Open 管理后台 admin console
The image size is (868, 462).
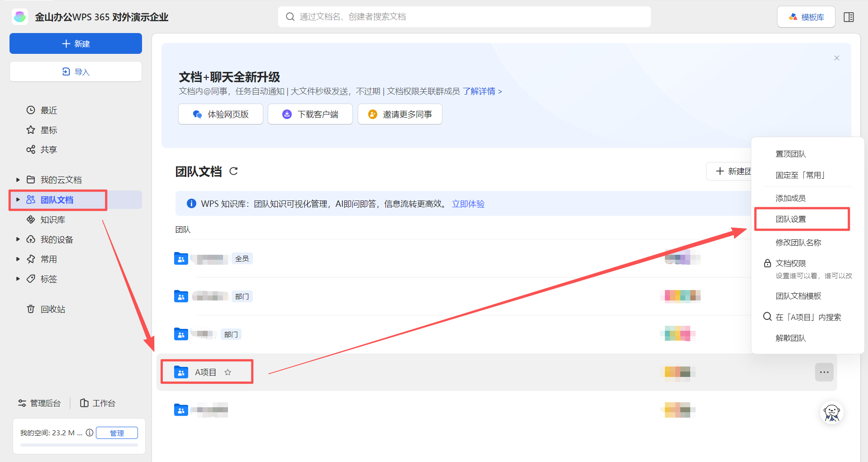(x=39, y=403)
